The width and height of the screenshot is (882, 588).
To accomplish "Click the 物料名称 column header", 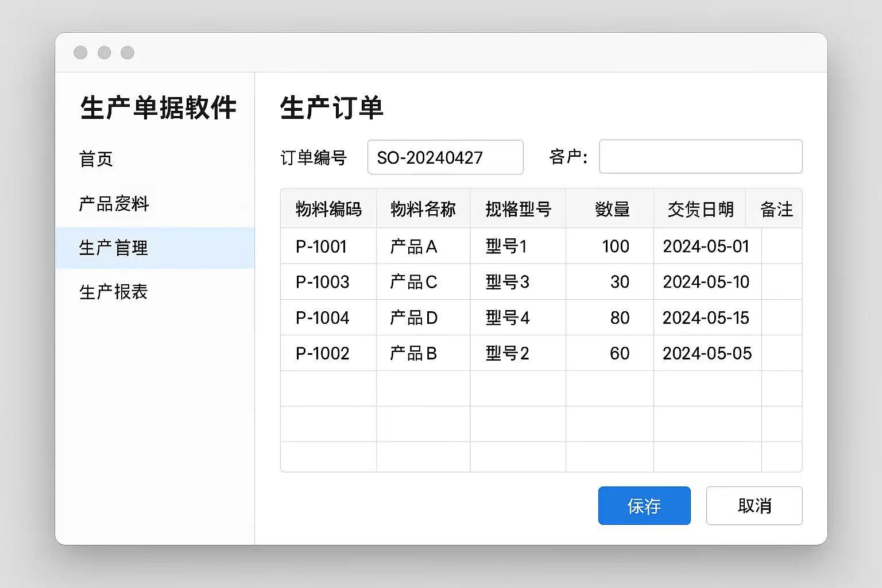I will 423,209.
